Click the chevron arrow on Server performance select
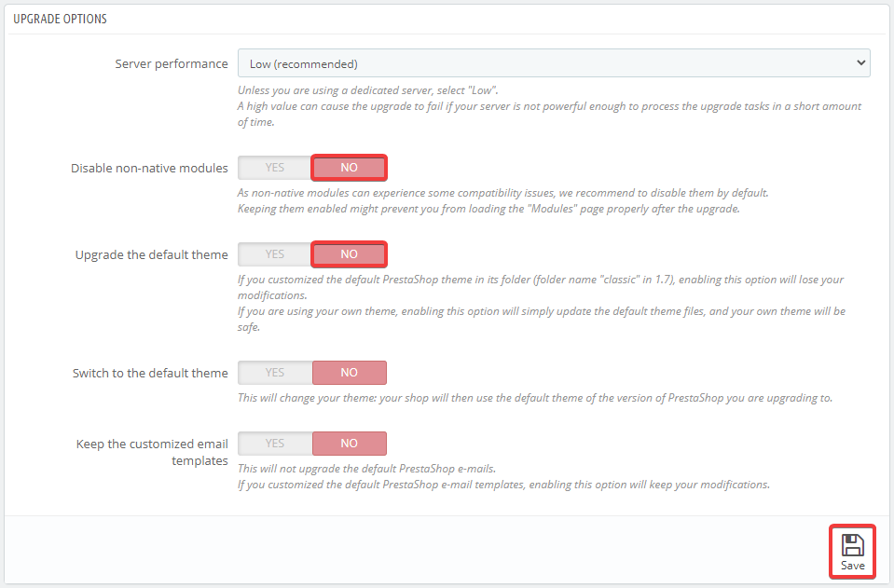 (860, 63)
